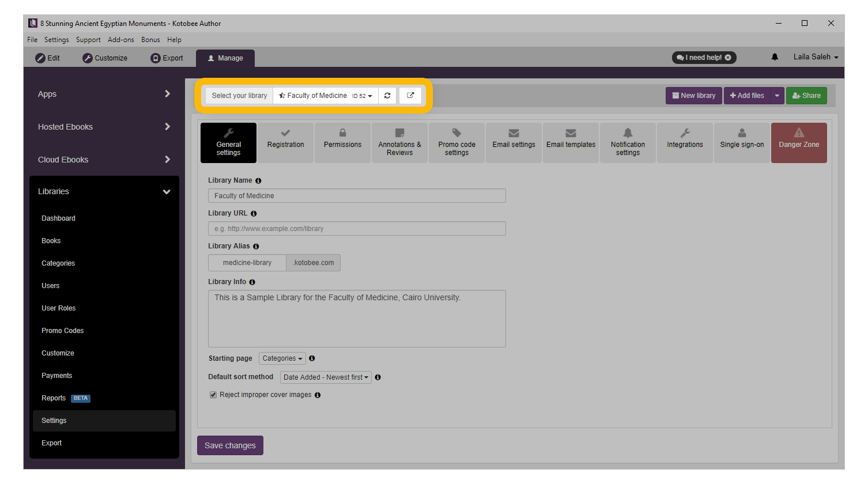Switch to the Edit mode tab
This screenshot has height=484, width=868.
48,58
